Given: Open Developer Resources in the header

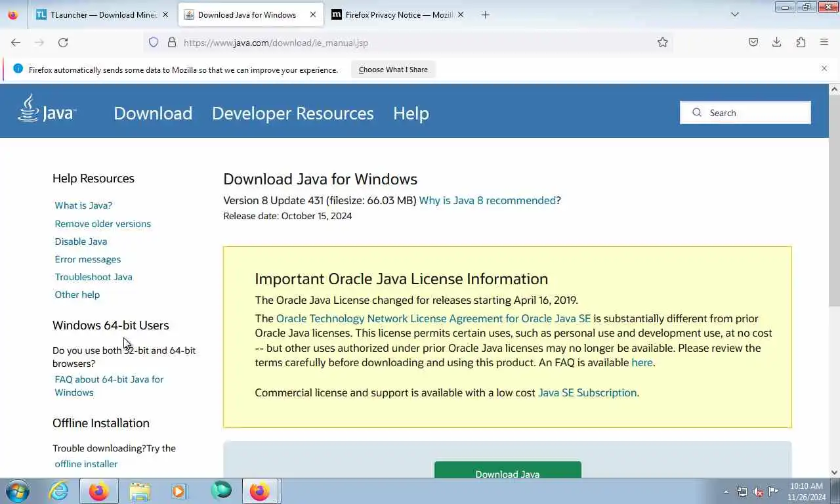Looking at the screenshot, I should coord(293,113).
